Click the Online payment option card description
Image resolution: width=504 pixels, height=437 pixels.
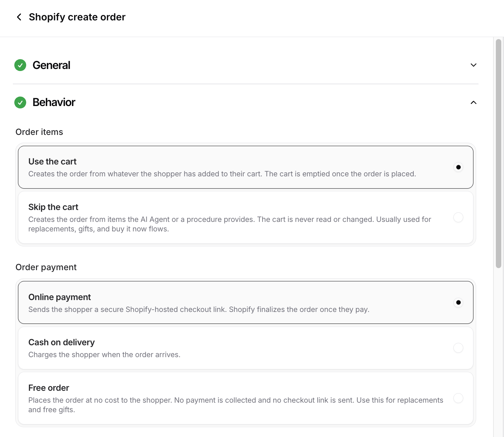(199, 310)
